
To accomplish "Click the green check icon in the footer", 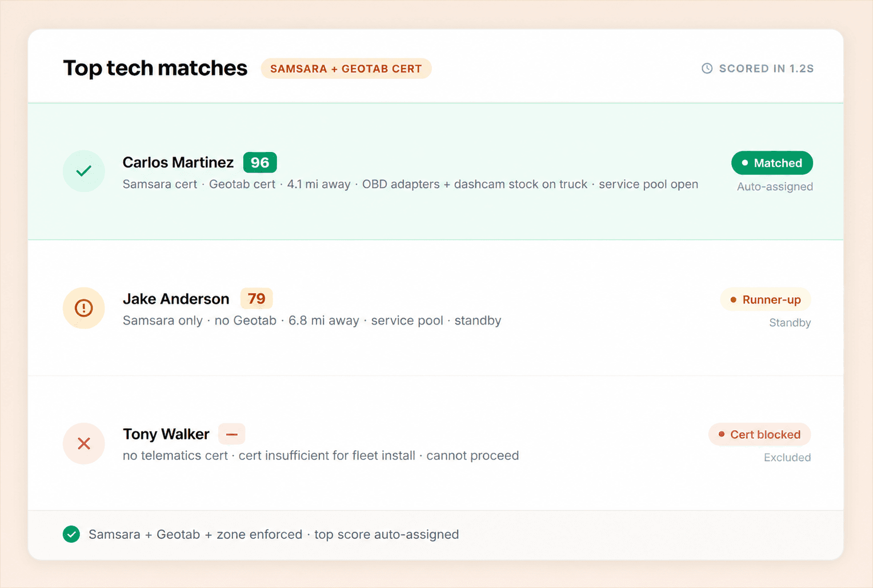I will (x=71, y=534).
